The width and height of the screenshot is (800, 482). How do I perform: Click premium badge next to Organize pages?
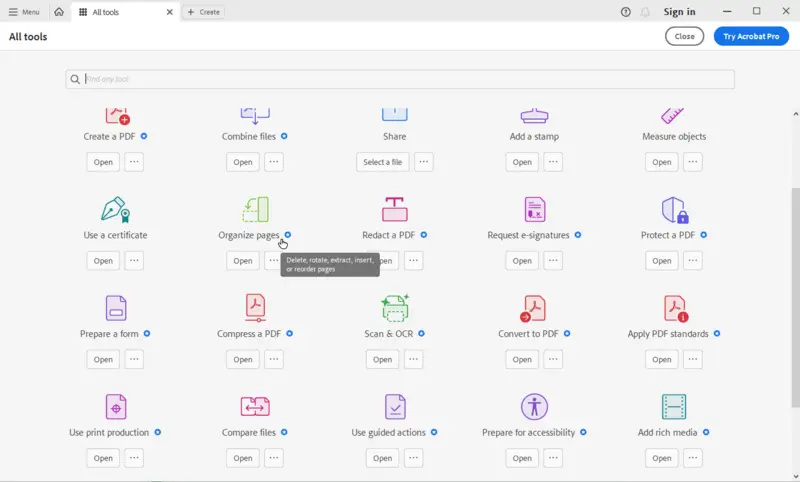click(288, 235)
